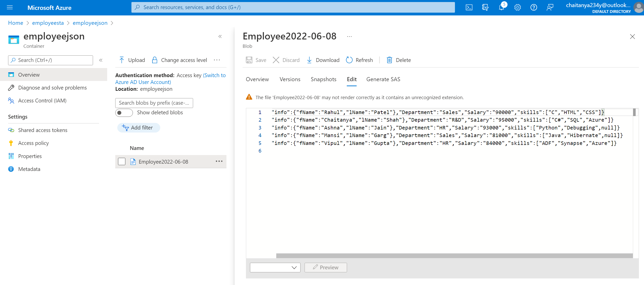Open the dropdown beside the Preview button

(x=275, y=267)
